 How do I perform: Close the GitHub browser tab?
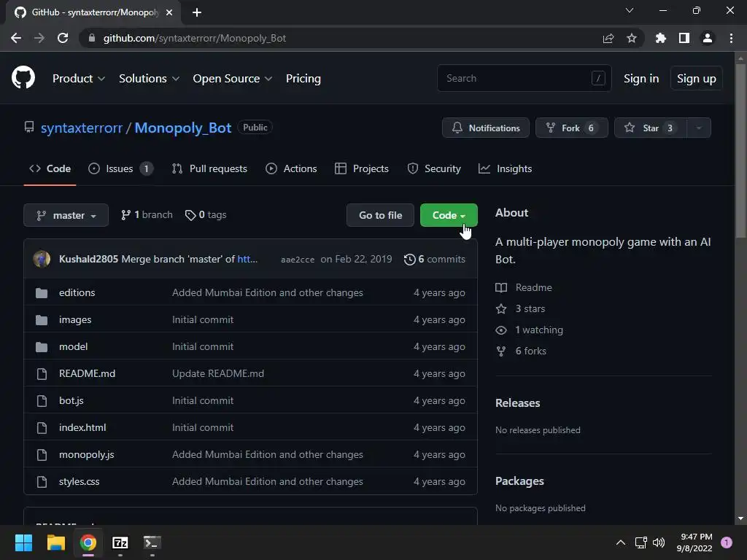tap(169, 12)
